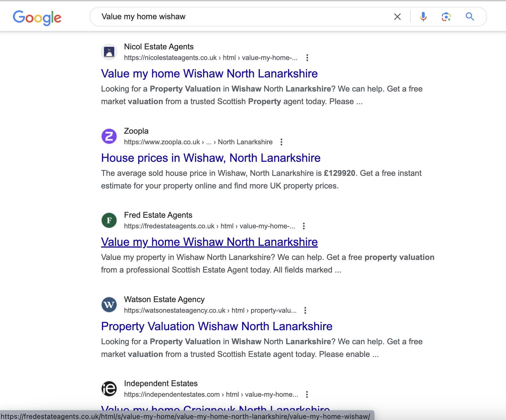Click the Watson Estate Agency favicon
Viewport: 506px width, 420px height.
coord(109,305)
